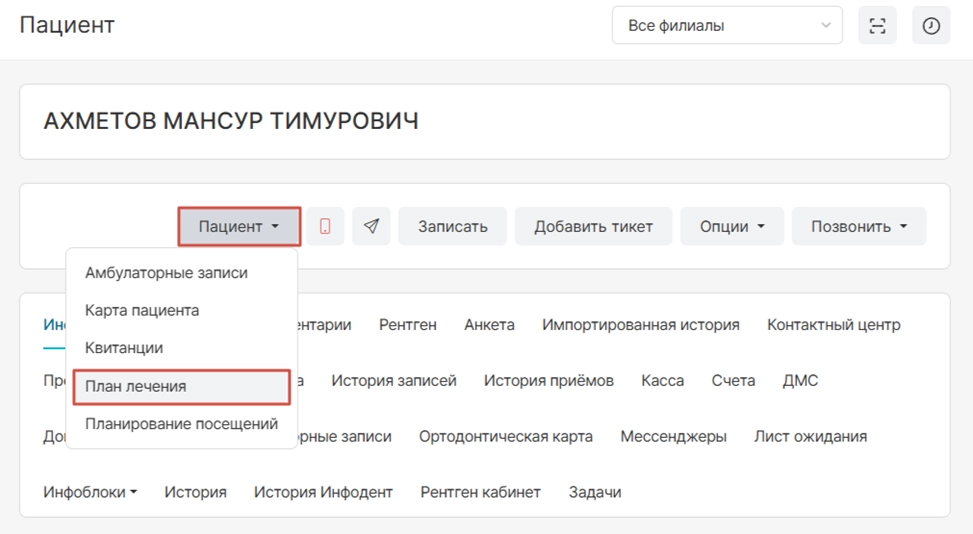
Task: Choose Планирование посещений menu entry
Action: pos(181,423)
